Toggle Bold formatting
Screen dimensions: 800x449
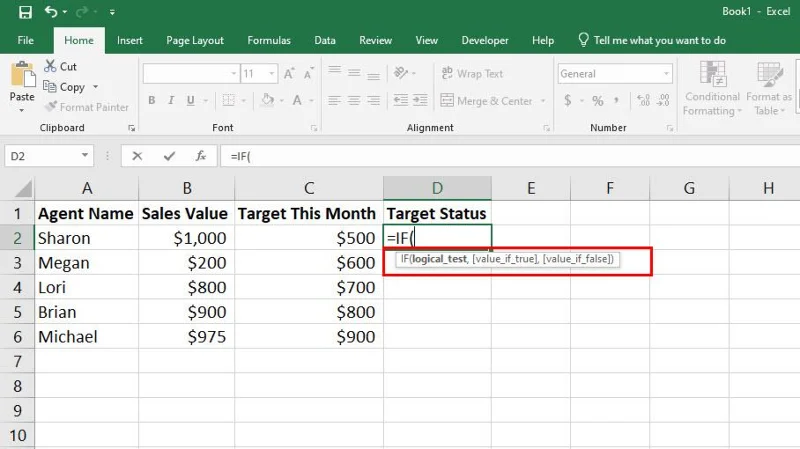coord(152,101)
